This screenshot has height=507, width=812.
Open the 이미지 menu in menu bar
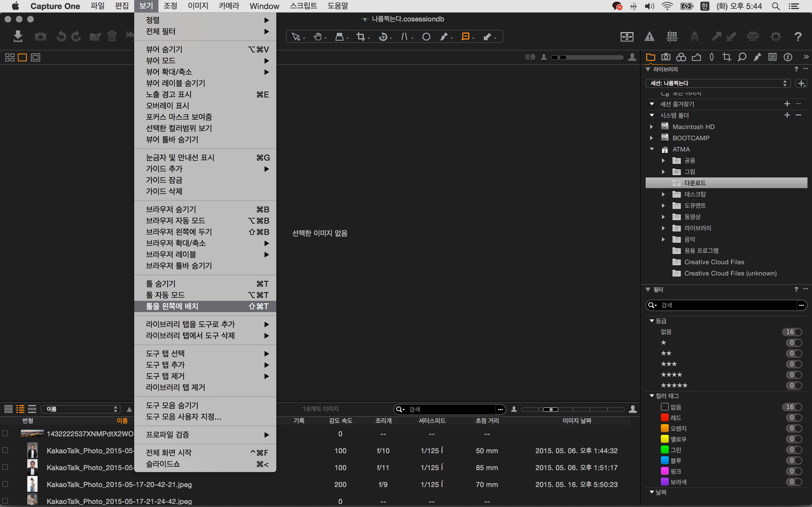coord(198,6)
